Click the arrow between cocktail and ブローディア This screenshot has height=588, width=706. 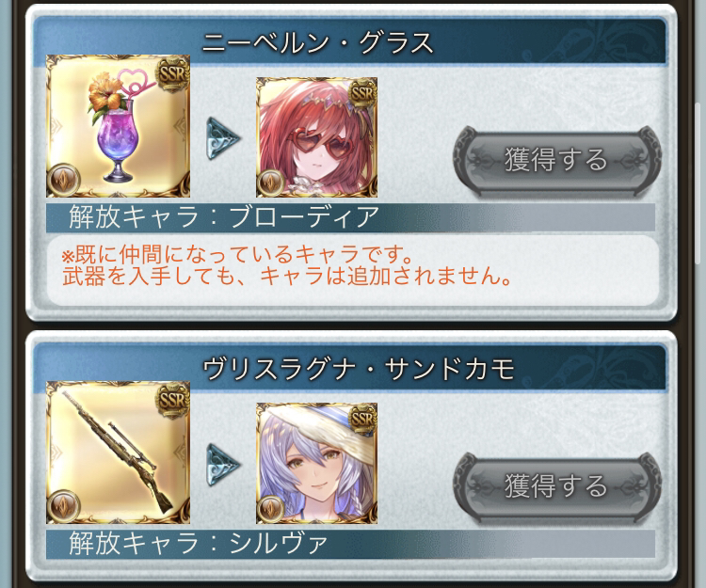pyautogui.click(x=223, y=138)
